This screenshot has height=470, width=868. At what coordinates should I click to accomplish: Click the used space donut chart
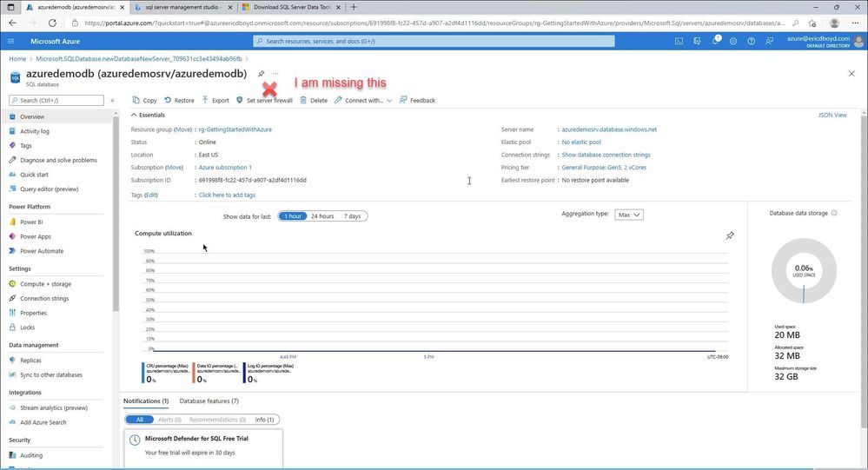click(x=804, y=271)
